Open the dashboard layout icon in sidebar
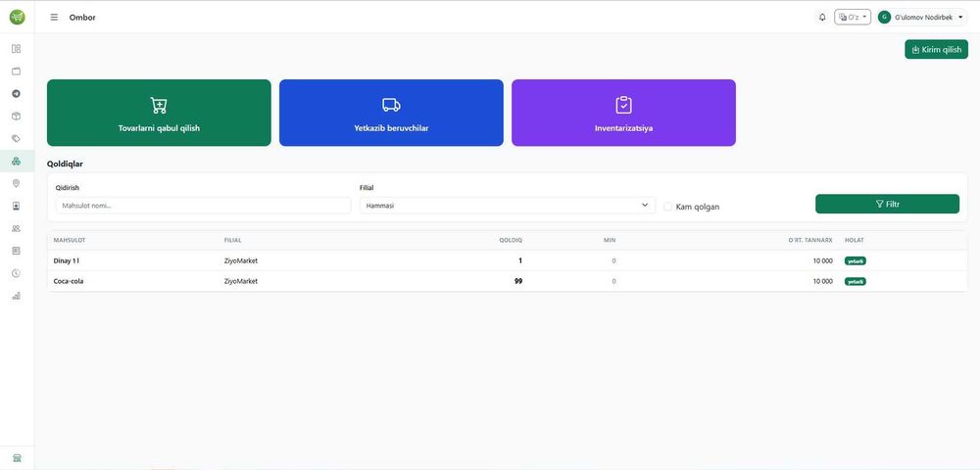This screenshot has height=470, width=980. [17, 49]
